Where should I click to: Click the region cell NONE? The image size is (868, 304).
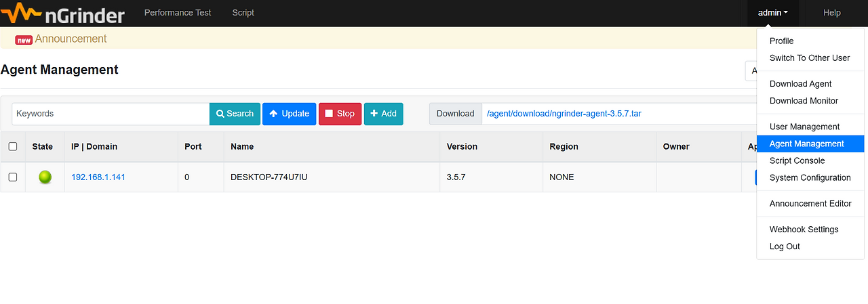coord(562,177)
